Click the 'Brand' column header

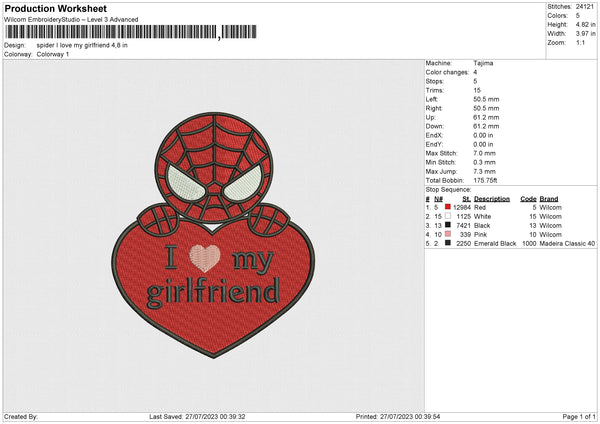pos(549,199)
